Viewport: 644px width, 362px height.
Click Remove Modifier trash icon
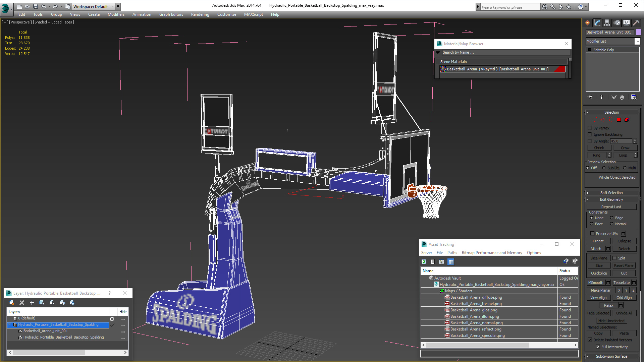pyautogui.click(x=622, y=97)
